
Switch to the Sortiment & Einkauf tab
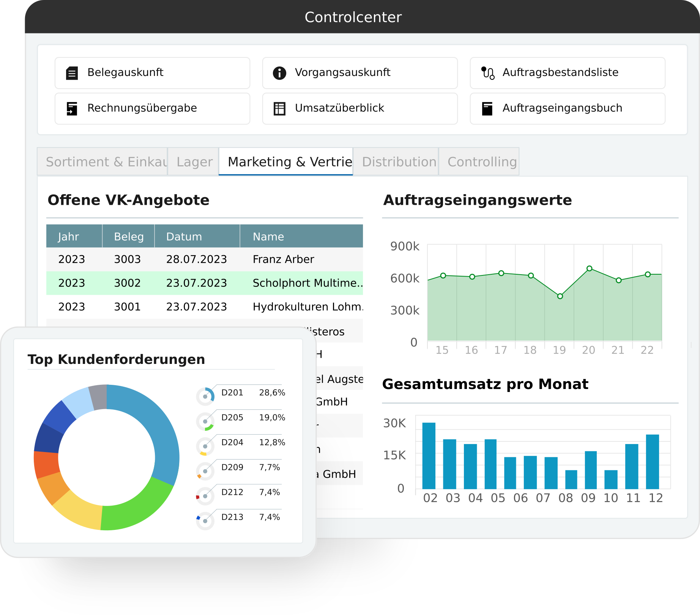click(102, 162)
